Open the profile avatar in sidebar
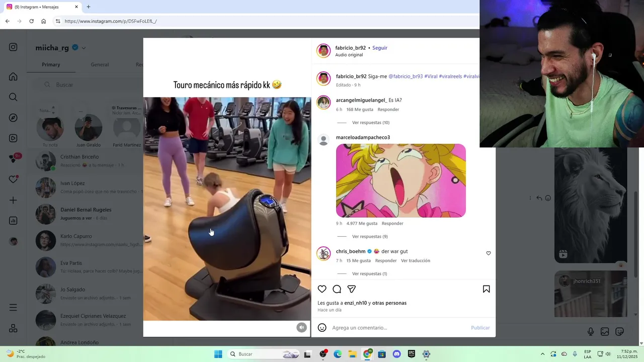 pos(13,241)
